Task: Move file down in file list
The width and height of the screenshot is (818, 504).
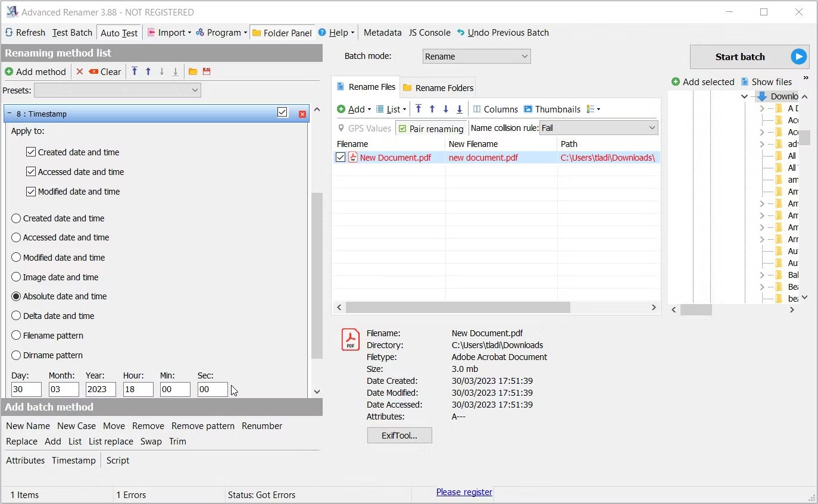Action: pos(446,109)
